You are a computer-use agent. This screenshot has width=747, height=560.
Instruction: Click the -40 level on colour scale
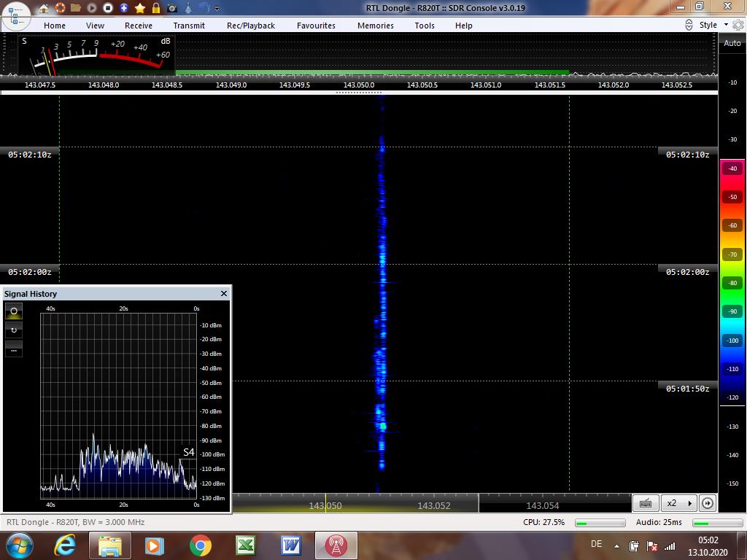(x=732, y=168)
